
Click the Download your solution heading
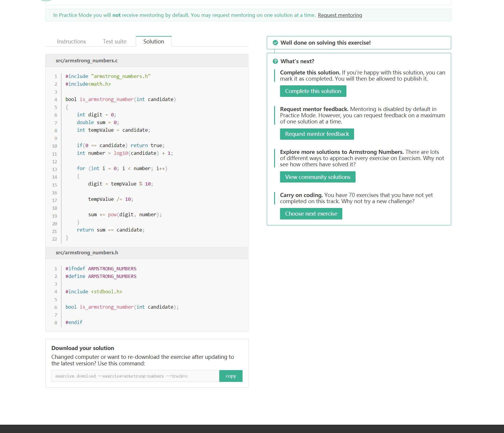pos(83,348)
